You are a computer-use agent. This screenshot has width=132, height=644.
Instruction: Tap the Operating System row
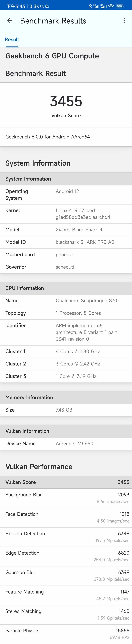66,195
